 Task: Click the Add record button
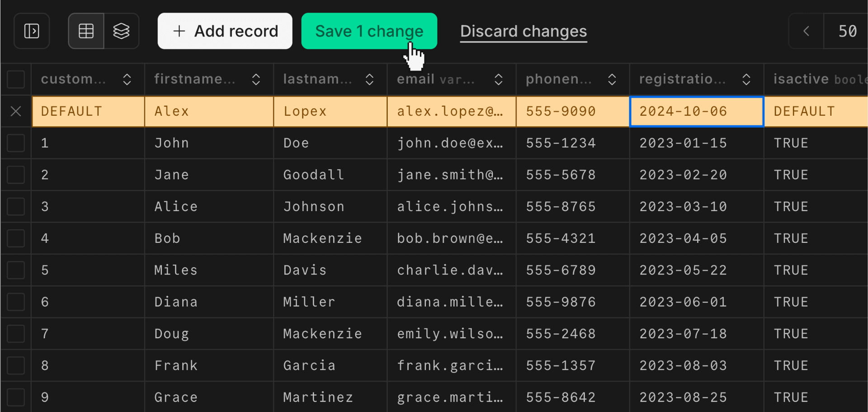225,31
